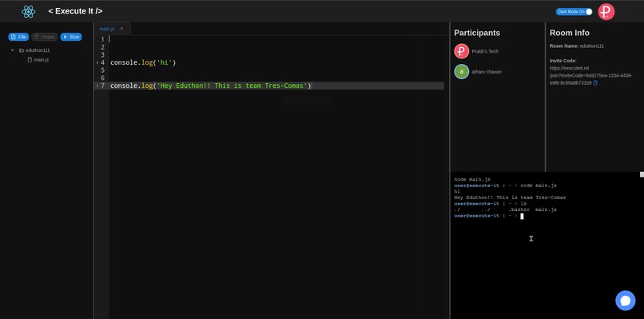Place cursor on console.log('hi') line
This screenshot has height=319, width=644.
pyautogui.click(x=143, y=63)
